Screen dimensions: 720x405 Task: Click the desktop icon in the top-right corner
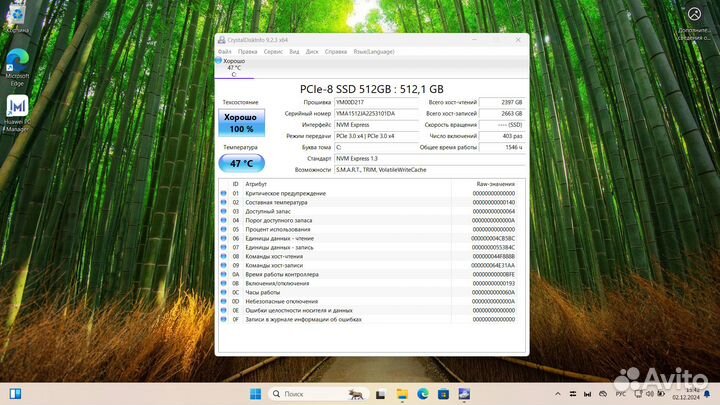click(694, 24)
